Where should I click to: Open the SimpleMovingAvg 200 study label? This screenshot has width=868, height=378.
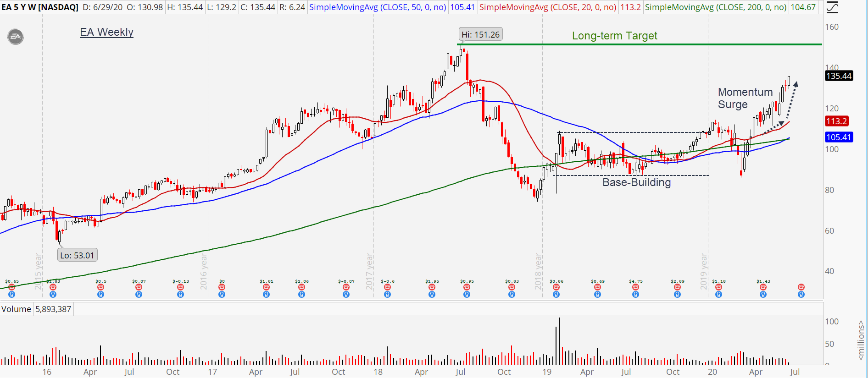716,7
